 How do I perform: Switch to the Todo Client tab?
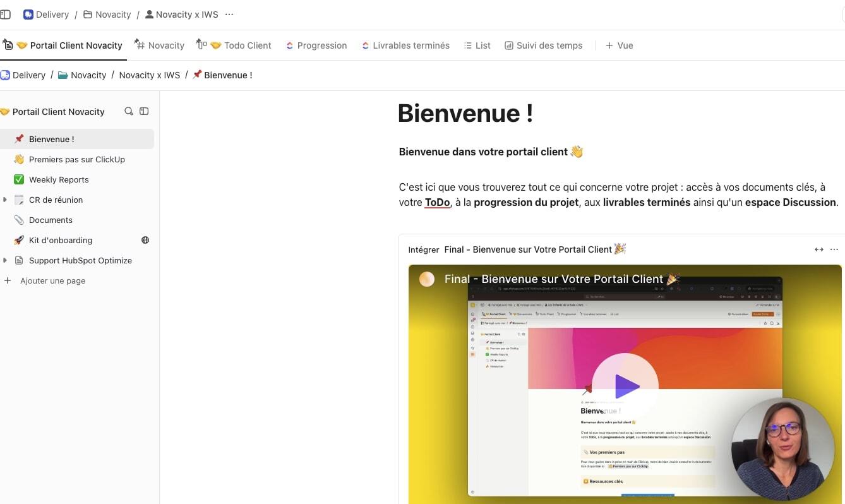[x=240, y=45]
